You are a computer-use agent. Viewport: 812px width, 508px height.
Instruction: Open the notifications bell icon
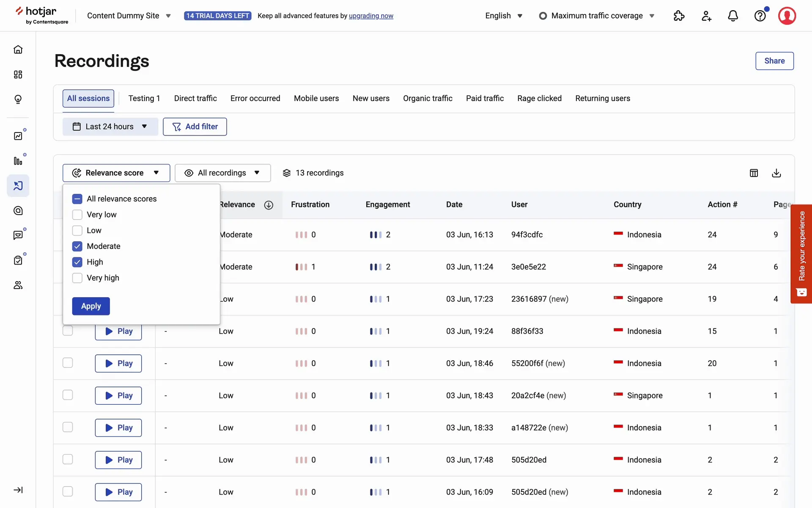[732, 16]
